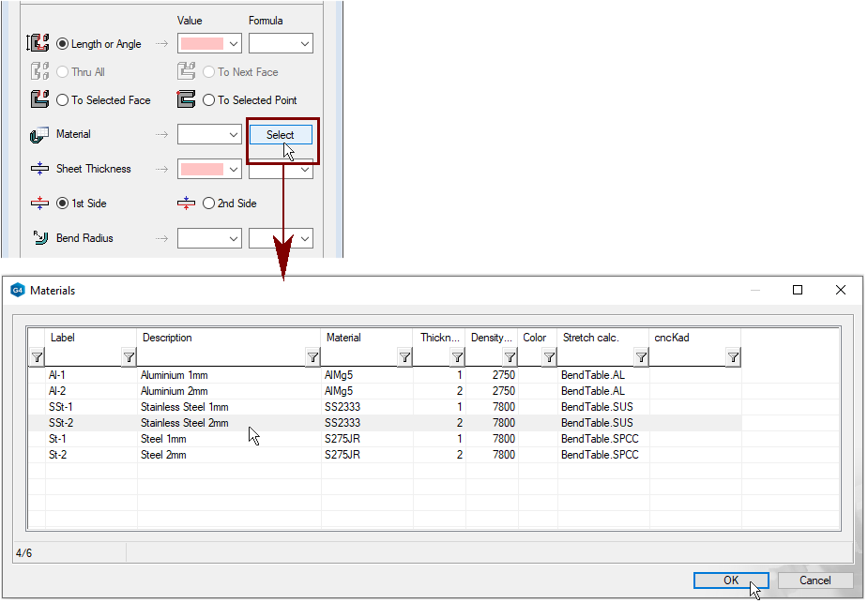Click the Sheet Thickness icon
The image size is (868, 603).
39,170
